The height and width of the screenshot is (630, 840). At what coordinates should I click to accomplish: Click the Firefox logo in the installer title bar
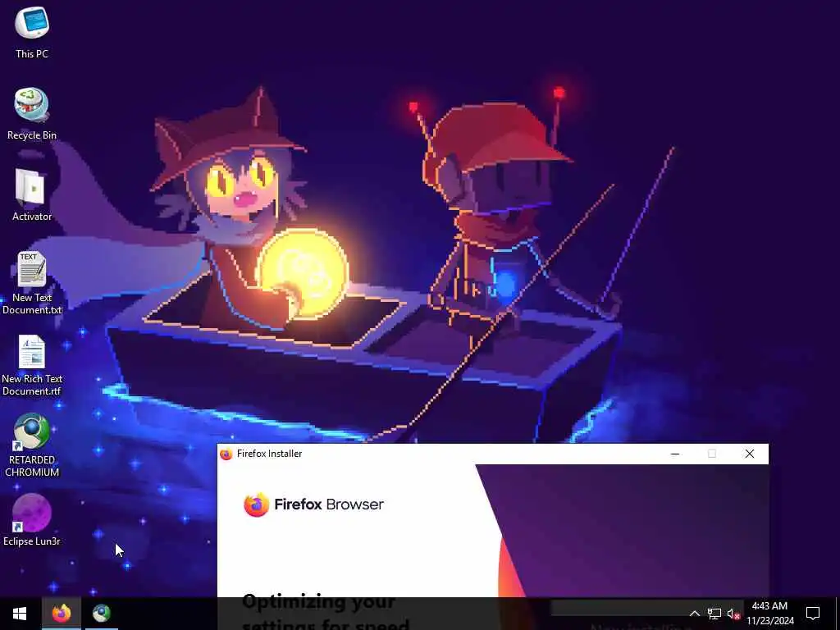coord(226,454)
